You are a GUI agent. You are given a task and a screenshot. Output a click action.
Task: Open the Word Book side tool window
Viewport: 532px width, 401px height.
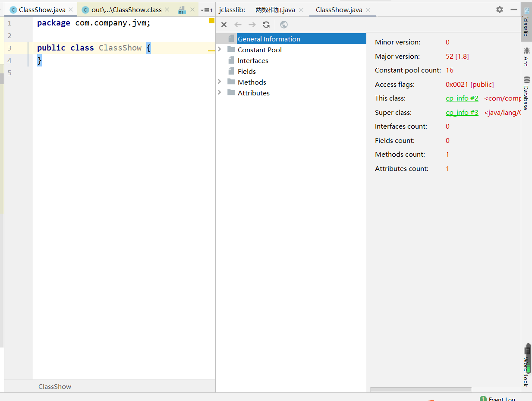[x=526, y=367]
